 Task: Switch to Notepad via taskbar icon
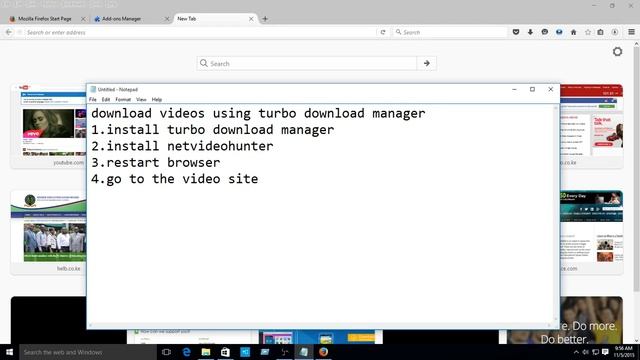(304, 352)
